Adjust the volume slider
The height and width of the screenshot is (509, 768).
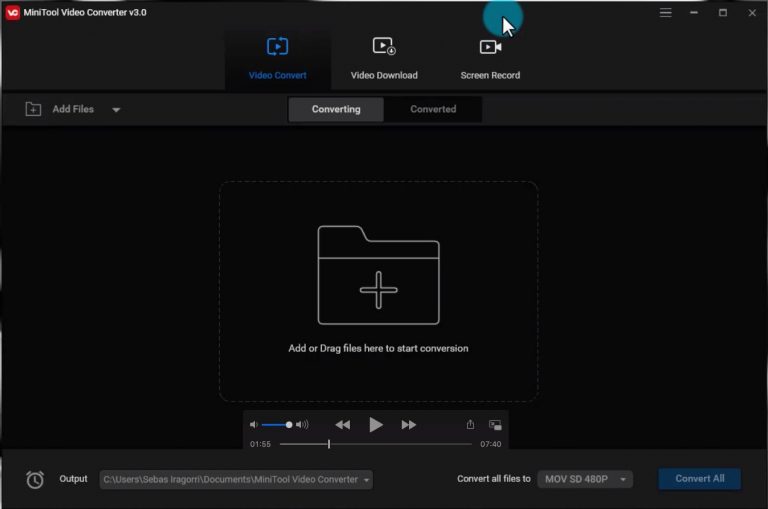pyautogui.click(x=277, y=425)
